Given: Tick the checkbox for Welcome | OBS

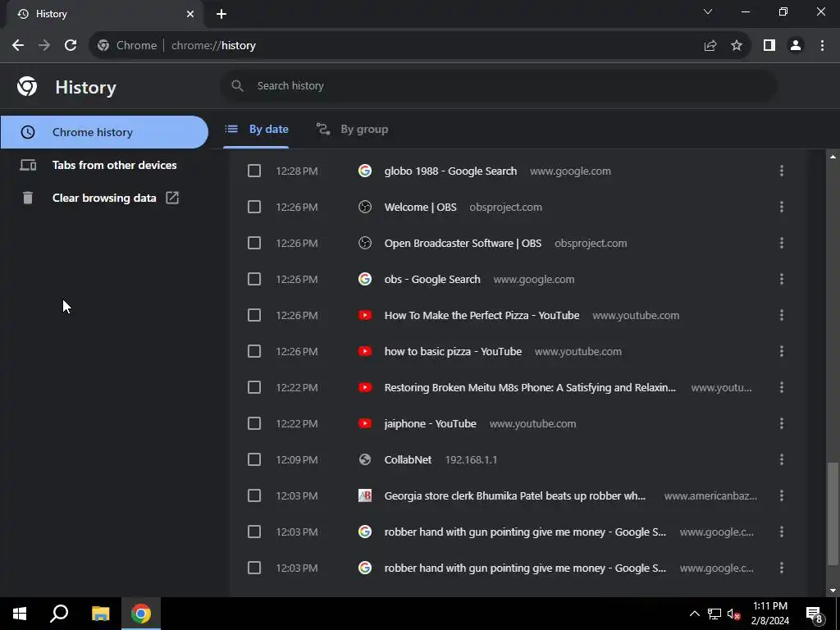Looking at the screenshot, I should pyautogui.click(x=254, y=207).
